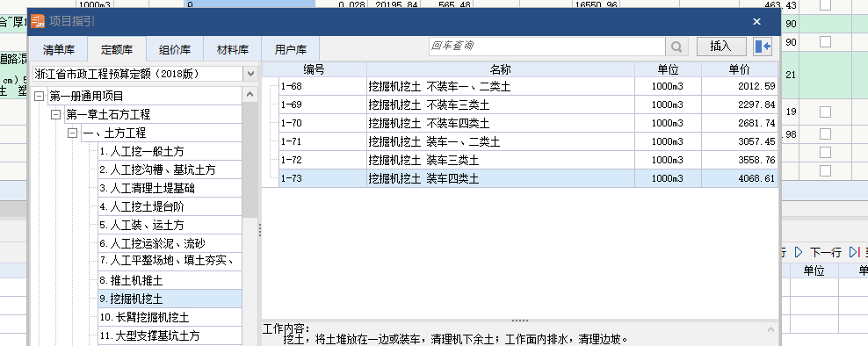This screenshot has width=868, height=346.
Task: Open the 用户库 tab
Action: pyautogui.click(x=291, y=49)
